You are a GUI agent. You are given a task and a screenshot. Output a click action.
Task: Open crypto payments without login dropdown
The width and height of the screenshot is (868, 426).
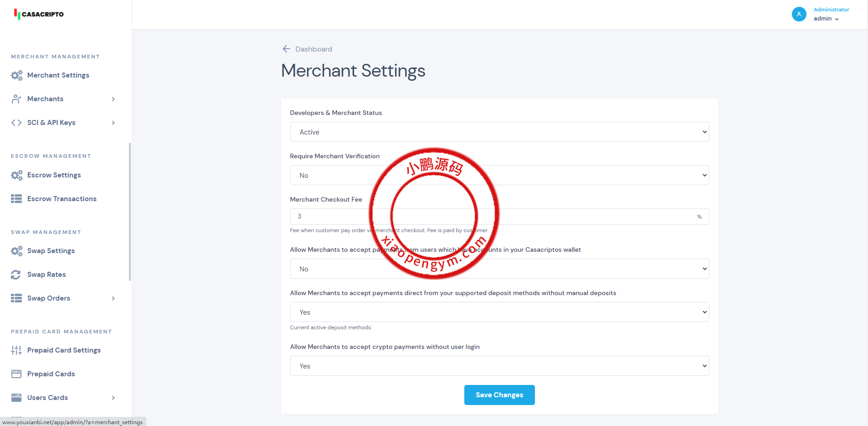(x=499, y=366)
